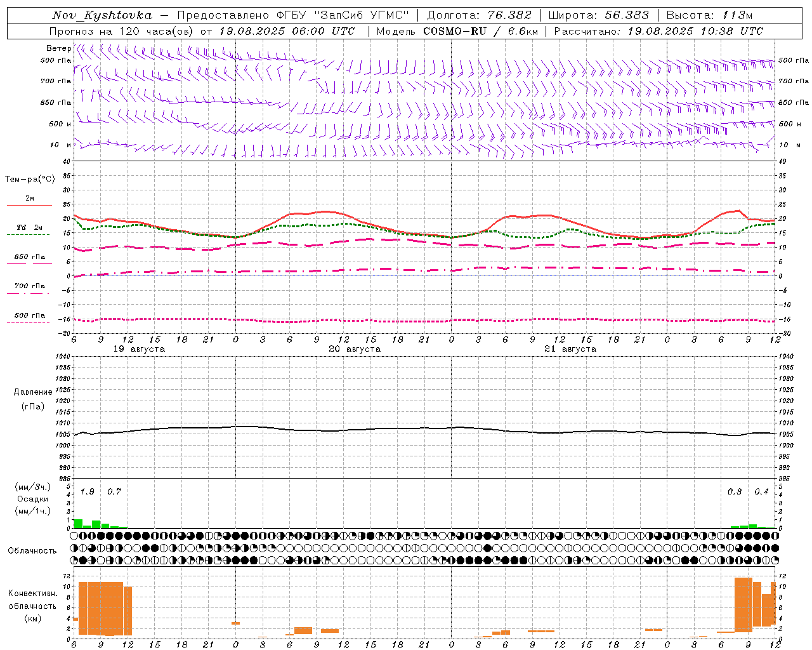Select the date label 19 августа

[x=139, y=349]
